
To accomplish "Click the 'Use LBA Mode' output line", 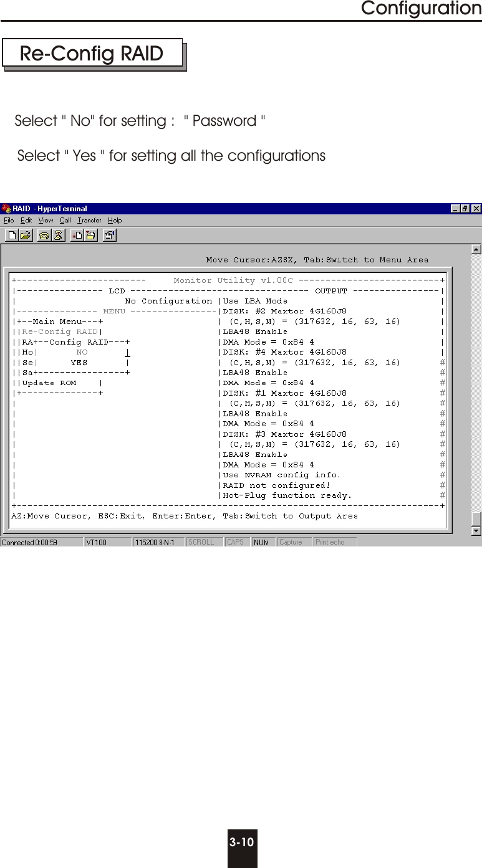I will [255, 301].
